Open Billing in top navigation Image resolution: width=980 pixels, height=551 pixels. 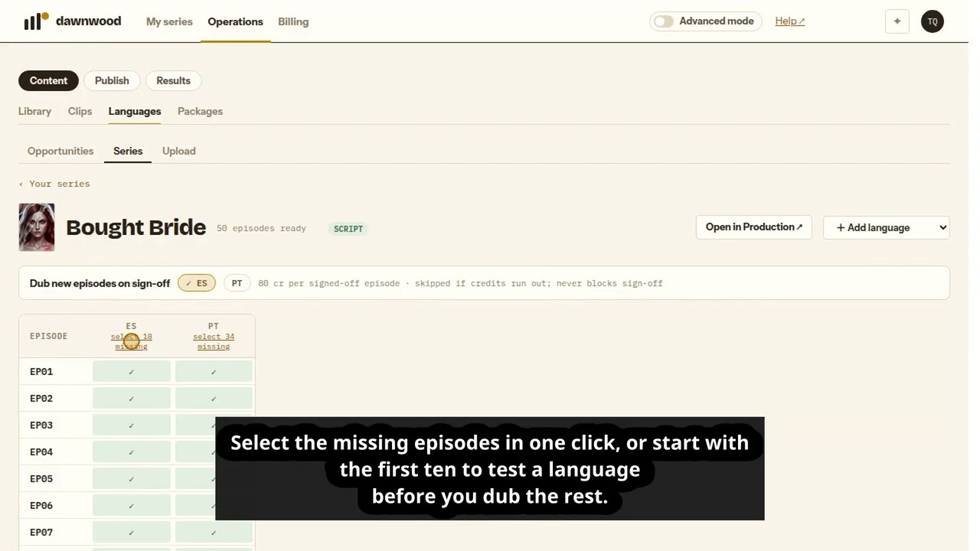pyautogui.click(x=293, y=21)
